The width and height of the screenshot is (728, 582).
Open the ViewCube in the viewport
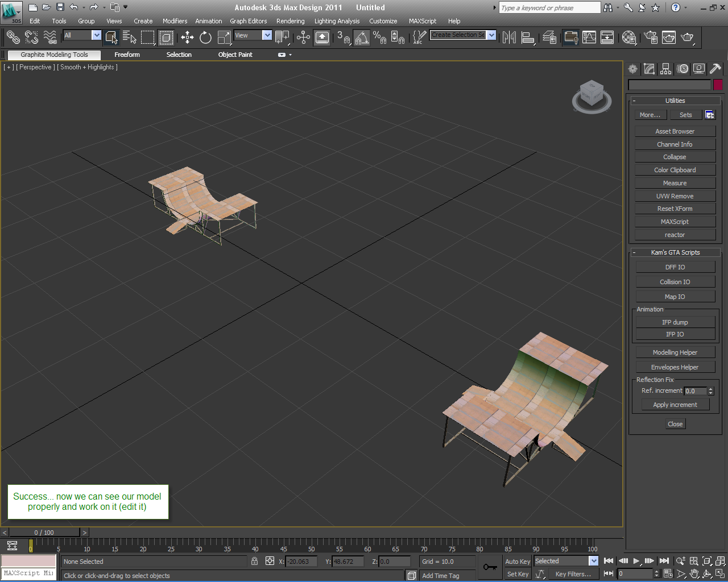point(591,97)
